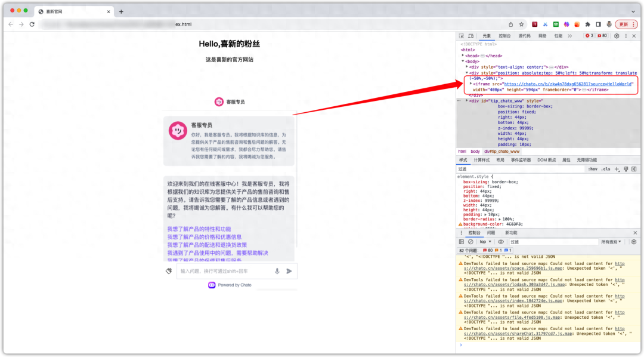Clear the console

tap(470, 242)
